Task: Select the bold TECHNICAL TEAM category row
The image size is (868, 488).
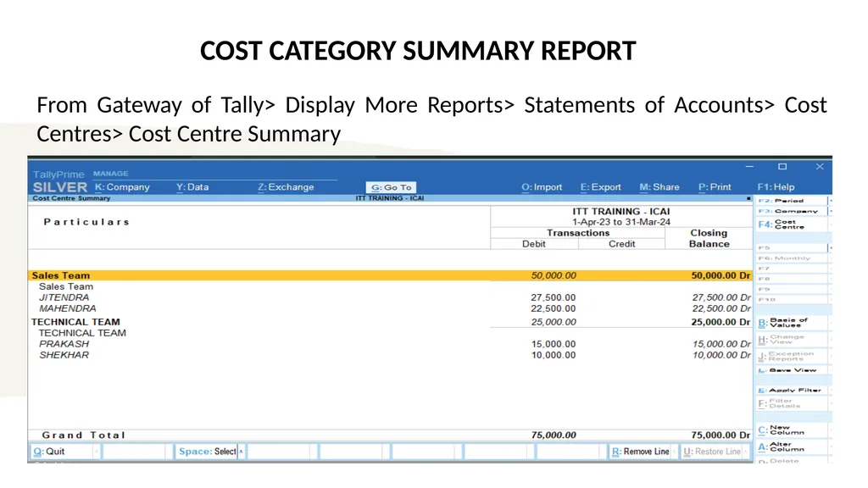Action: [390, 321]
